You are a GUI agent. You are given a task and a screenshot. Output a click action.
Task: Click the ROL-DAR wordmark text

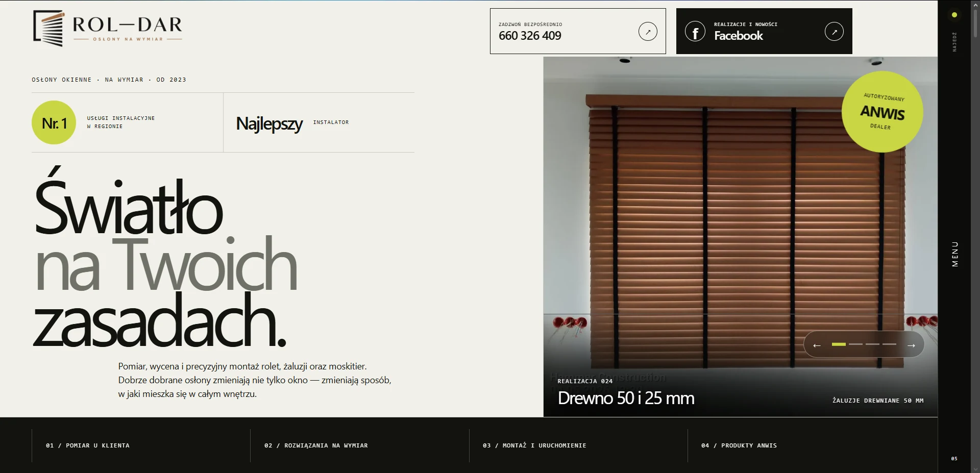(127, 24)
